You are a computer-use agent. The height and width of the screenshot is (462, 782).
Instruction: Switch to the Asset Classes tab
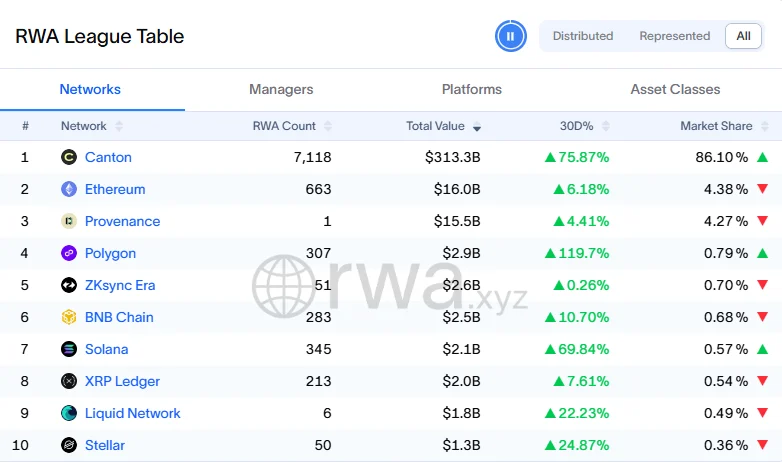[x=675, y=89]
